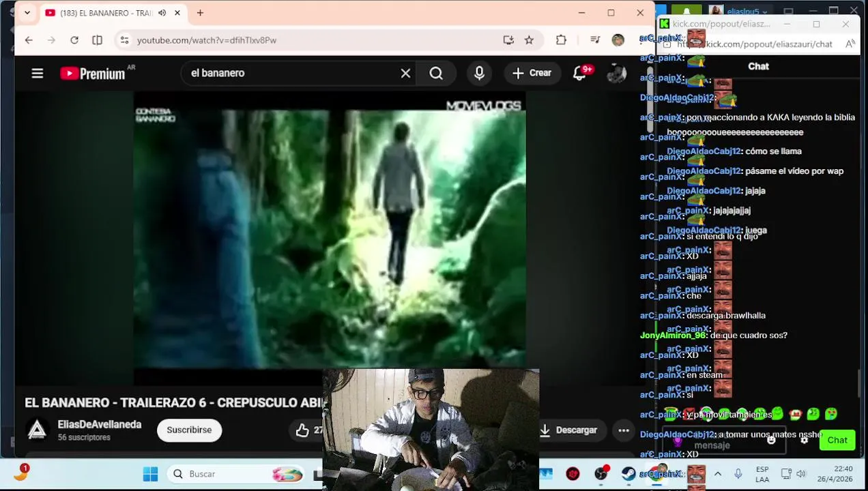Mute the EL BANANERO tab audio
Screen dimensions: 868x491
coord(162,13)
